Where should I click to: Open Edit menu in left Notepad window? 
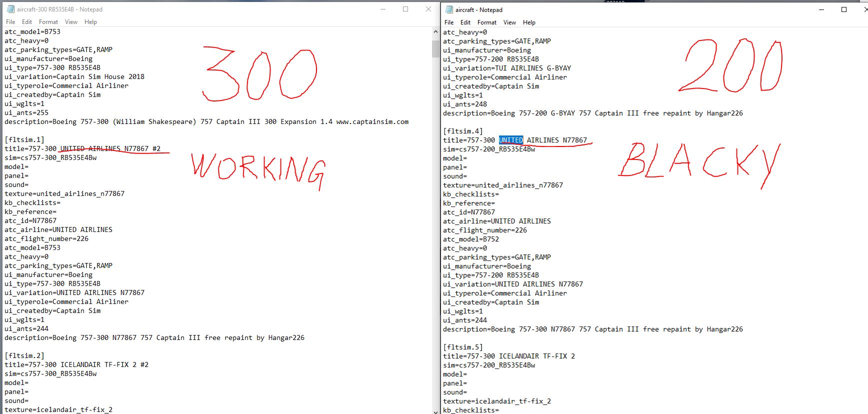(27, 22)
